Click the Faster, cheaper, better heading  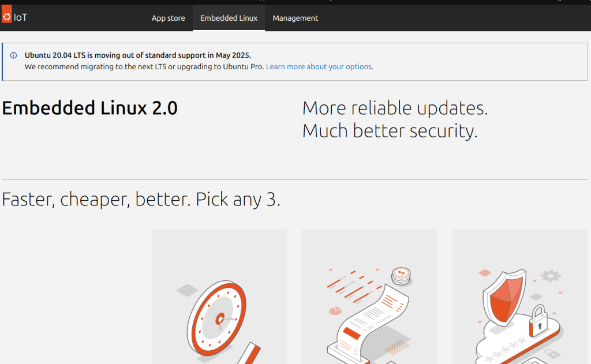pos(141,200)
